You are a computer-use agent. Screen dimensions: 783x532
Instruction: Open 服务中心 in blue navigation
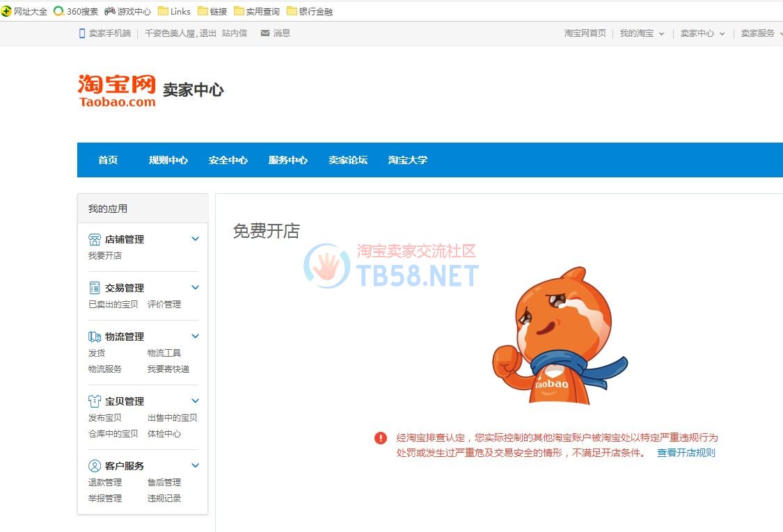pyautogui.click(x=288, y=160)
